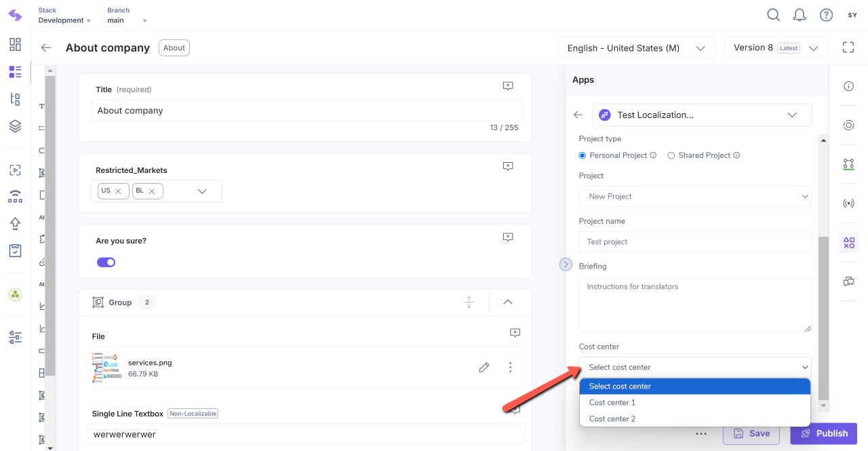Open the Project dropdown showing New Project
The image size is (868, 451).
tap(695, 196)
